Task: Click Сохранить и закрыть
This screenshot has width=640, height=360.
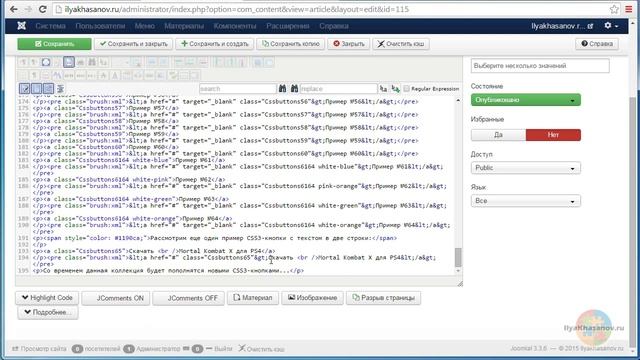Action: coord(133,44)
